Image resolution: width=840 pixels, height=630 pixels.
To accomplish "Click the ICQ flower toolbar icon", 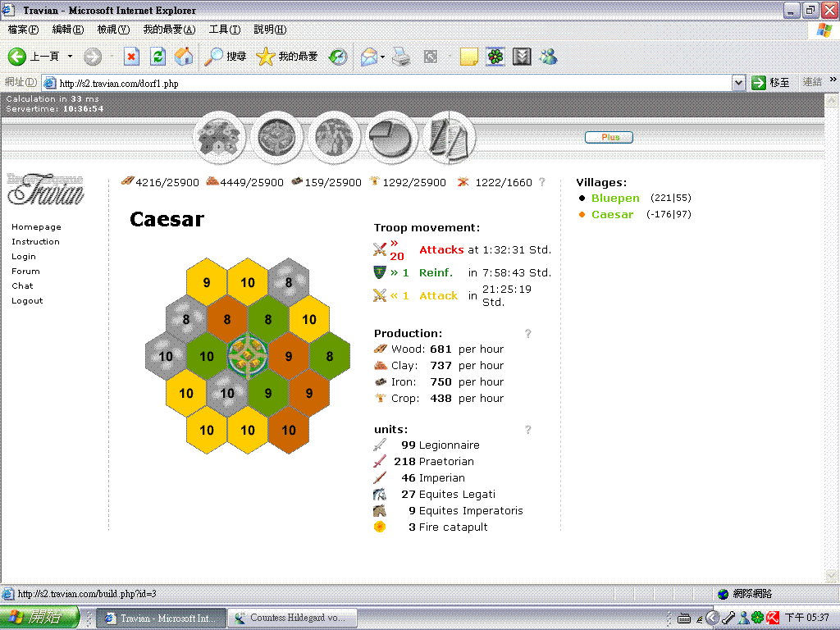I will coord(495,57).
